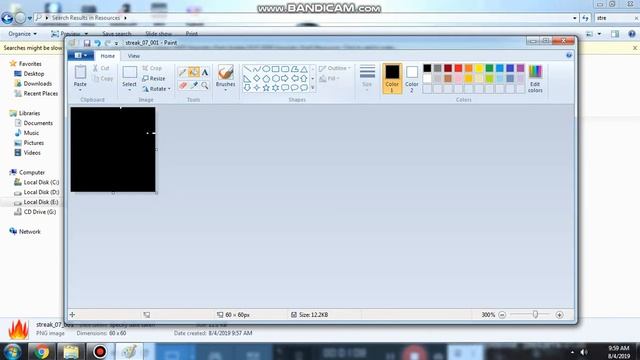This screenshot has width=640, height=360.
Task: Expand the Shapes gallery more arrow
Action: point(313,88)
